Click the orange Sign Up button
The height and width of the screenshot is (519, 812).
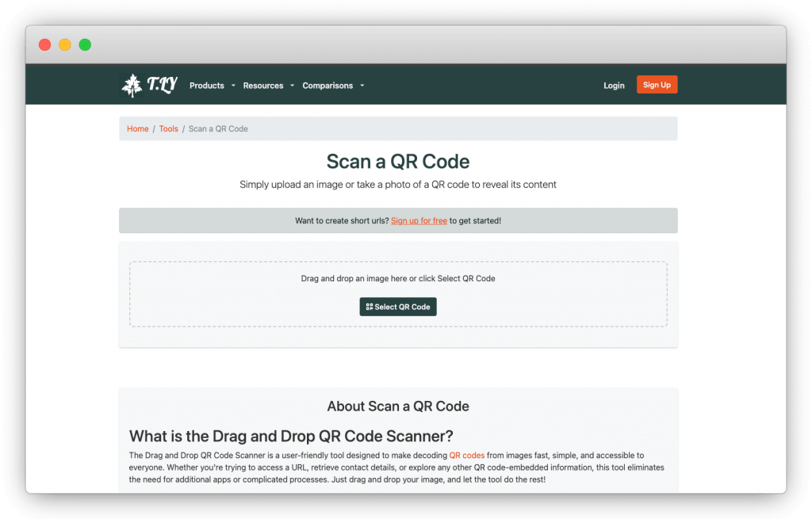tap(657, 85)
